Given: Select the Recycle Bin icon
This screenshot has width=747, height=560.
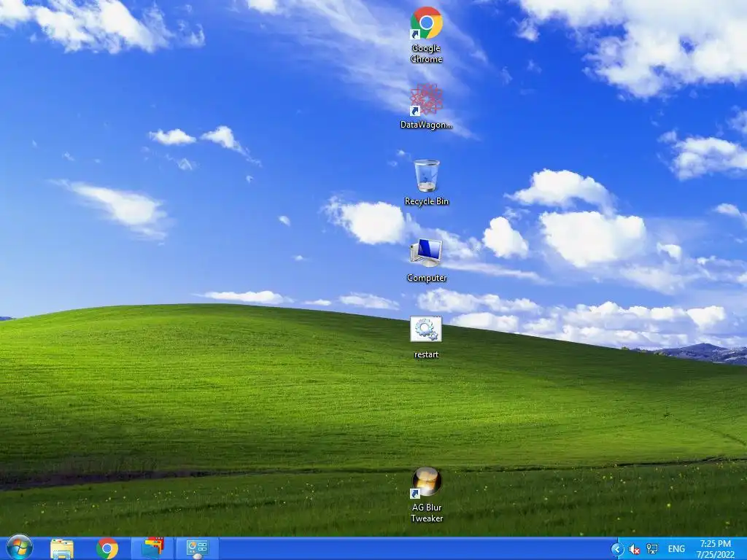Looking at the screenshot, I should [426, 182].
